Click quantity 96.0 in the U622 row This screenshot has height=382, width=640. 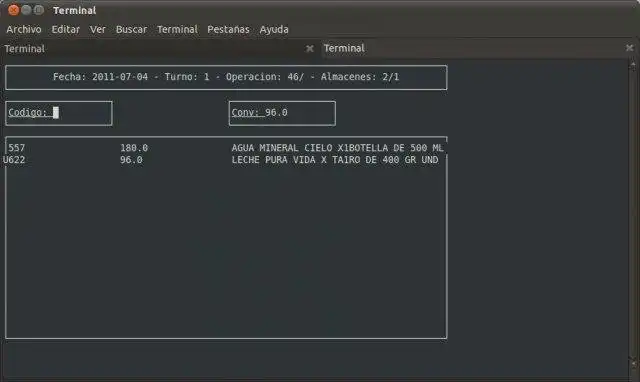(x=131, y=160)
